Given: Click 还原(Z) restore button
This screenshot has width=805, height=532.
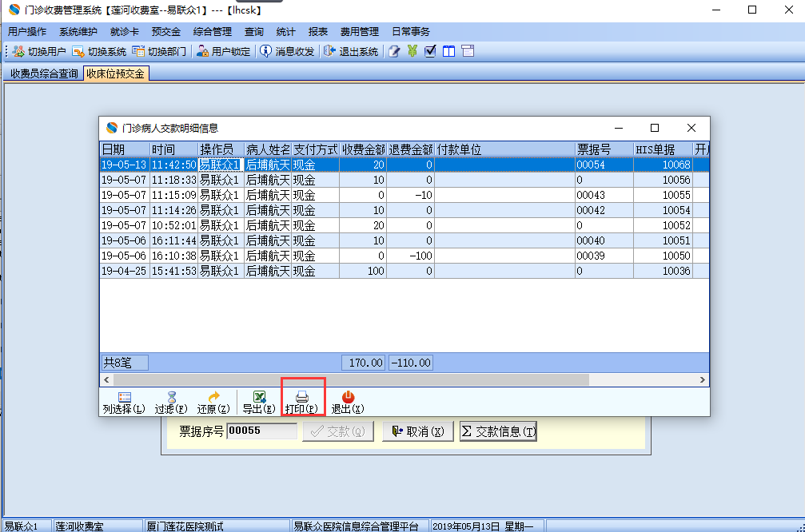Looking at the screenshot, I should pos(213,403).
